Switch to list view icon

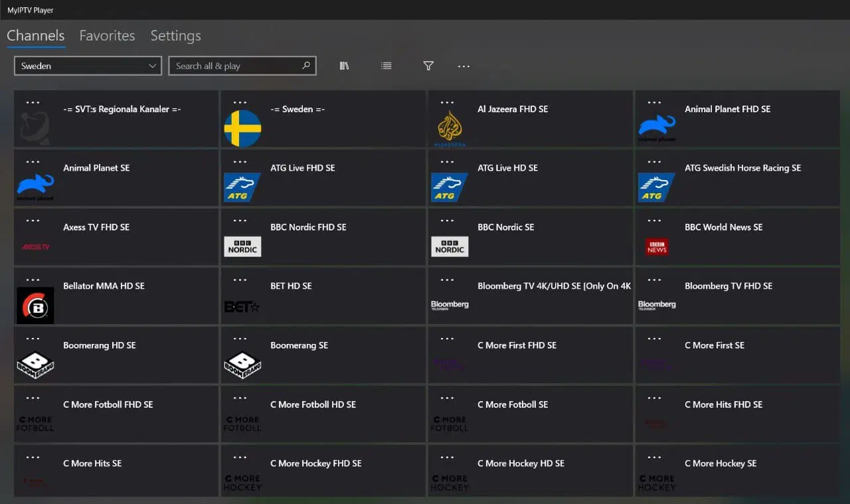point(386,66)
